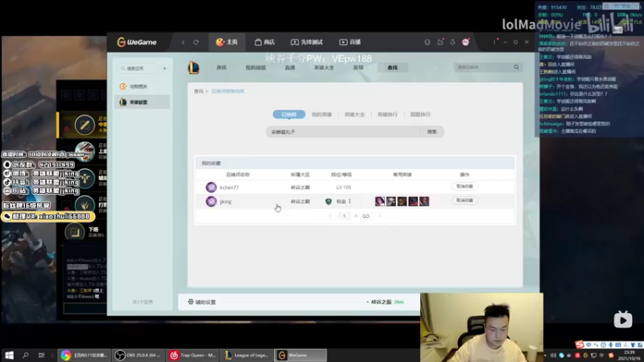644x362 pixels.
Task: Click jjking's third champion icon
Action: (x=402, y=201)
